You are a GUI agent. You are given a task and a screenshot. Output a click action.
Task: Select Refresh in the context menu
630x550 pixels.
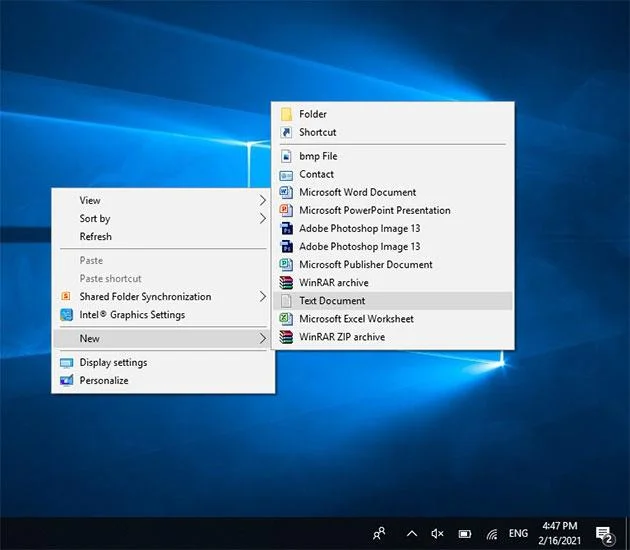tap(163, 236)
